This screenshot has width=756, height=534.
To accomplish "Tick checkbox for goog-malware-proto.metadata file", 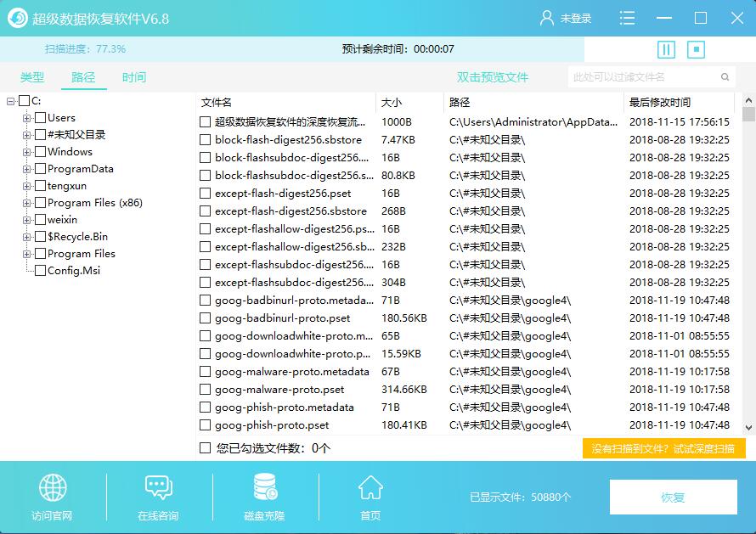I will click(205, 372).
